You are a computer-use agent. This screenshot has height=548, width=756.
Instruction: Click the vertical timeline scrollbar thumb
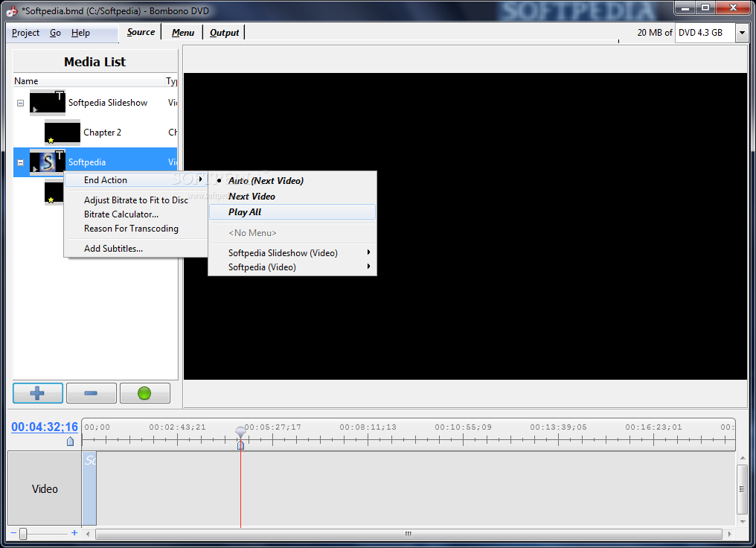pyautogui.click(x=742, y=489)
